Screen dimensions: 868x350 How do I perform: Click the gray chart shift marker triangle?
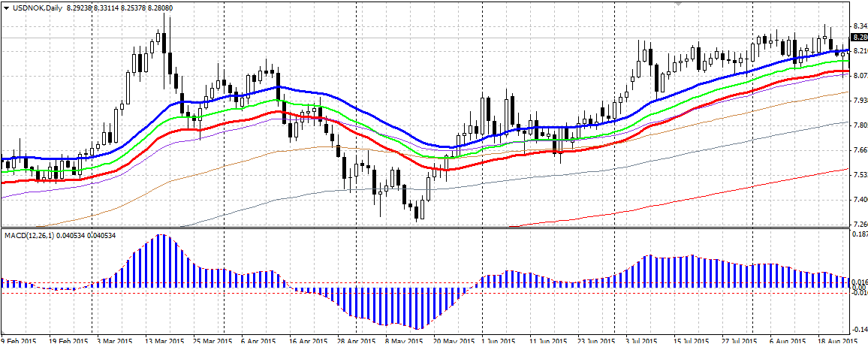pyautogui.click(x=677, y=3)
